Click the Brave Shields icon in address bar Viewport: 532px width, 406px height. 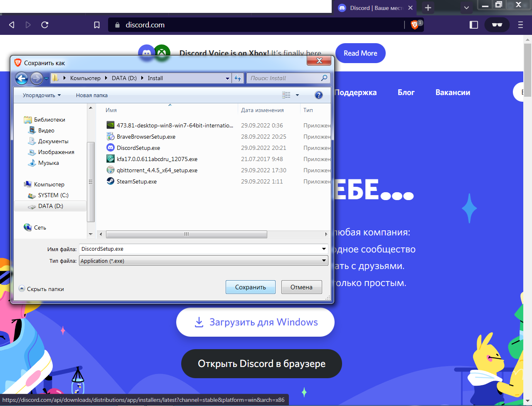point(415,25)
